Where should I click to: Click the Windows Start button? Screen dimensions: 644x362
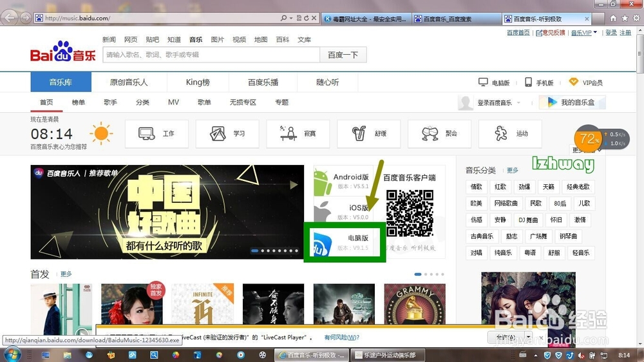coord(11,354)
